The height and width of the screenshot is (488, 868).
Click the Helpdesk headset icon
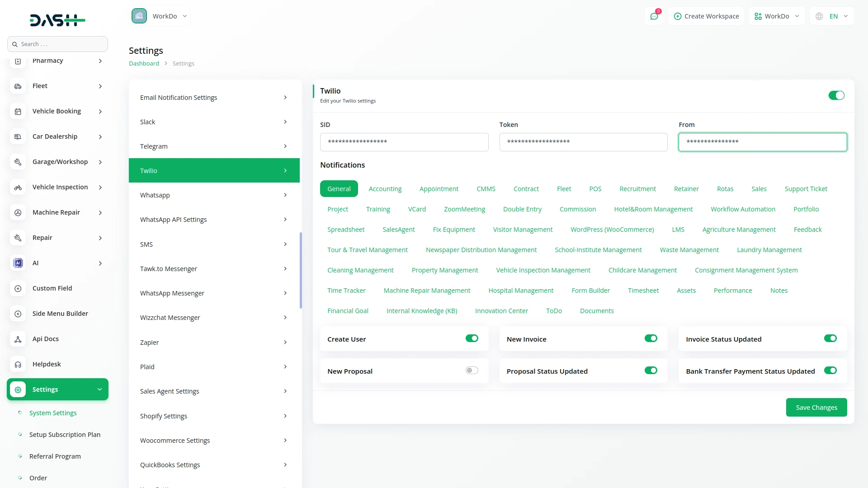click(x=18, y=364)
